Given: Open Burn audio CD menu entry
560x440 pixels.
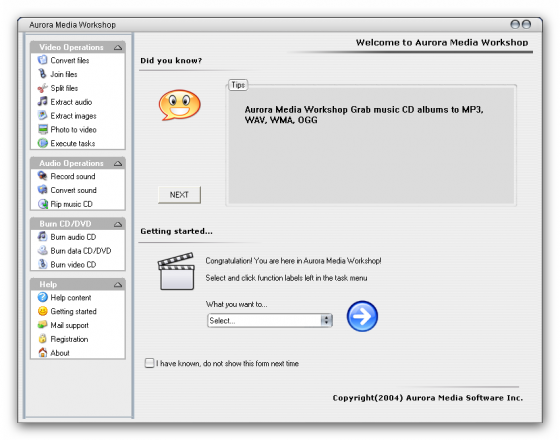Looking at the screenshot, I should 73,237.
